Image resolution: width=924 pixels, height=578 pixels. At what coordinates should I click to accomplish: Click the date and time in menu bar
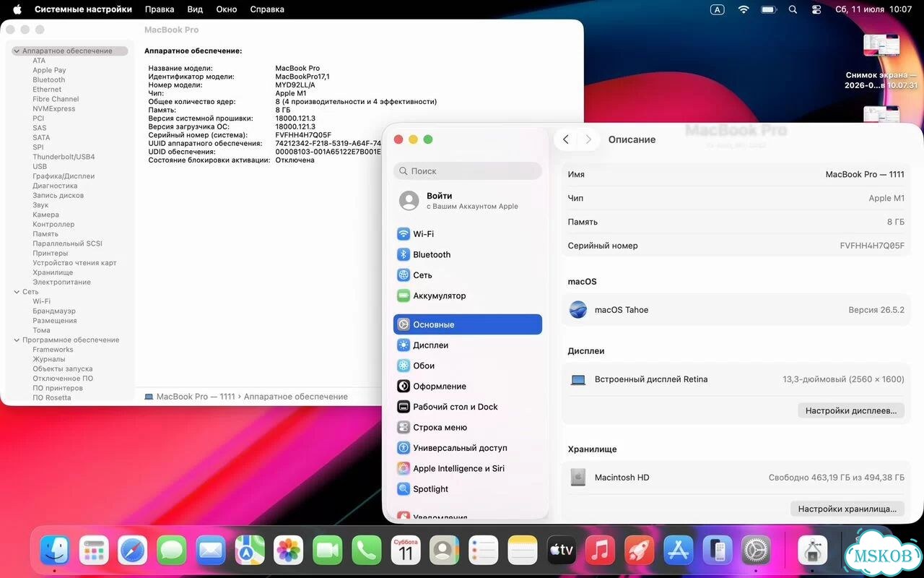click(x=873, y=9)
